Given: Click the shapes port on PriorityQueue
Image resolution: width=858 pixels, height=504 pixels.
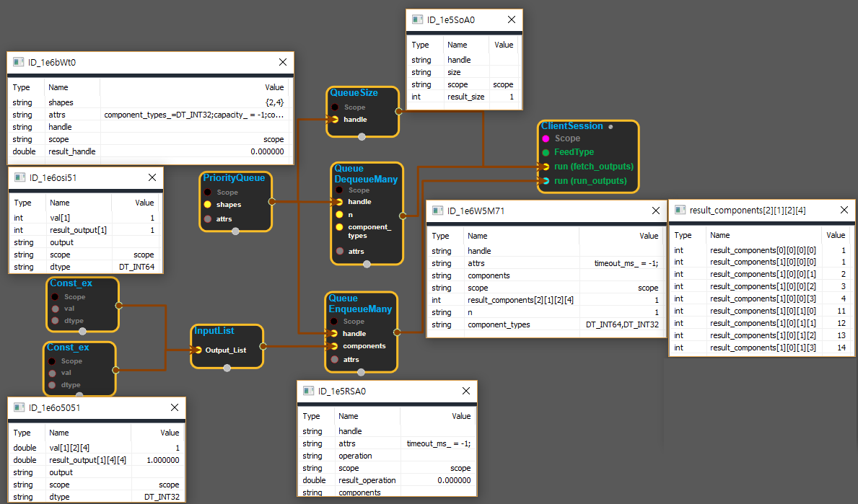Looking at the screenshot, I should tap(208, 205).
